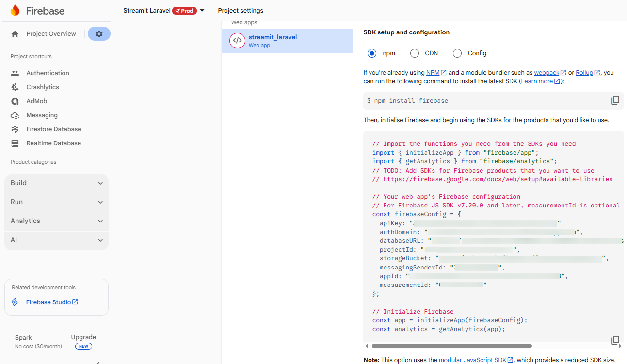Select the npm radio option
Screen dimensions: 627x364
click(x=372, y=53)
